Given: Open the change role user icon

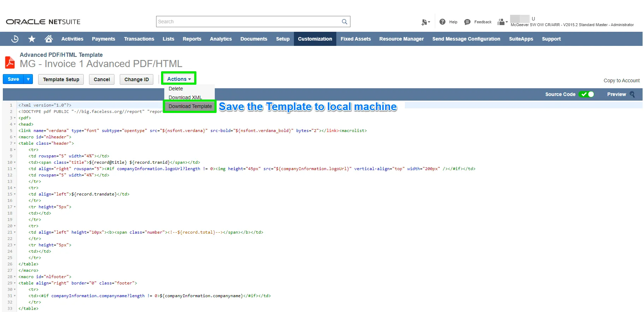Looking at the screenshot, I should pyautogui.click(x=502, y=22).
